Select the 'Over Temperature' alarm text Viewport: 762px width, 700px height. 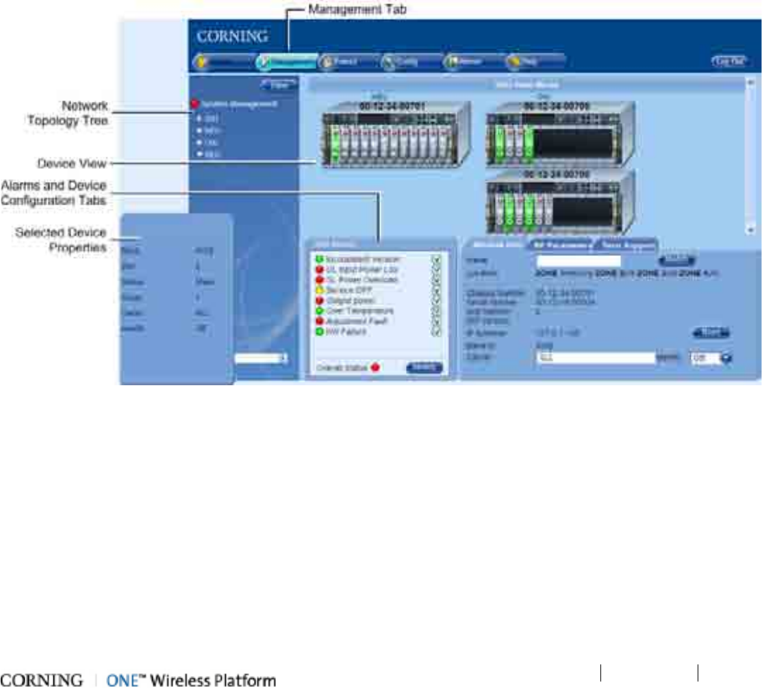click(x=359, y=311)
